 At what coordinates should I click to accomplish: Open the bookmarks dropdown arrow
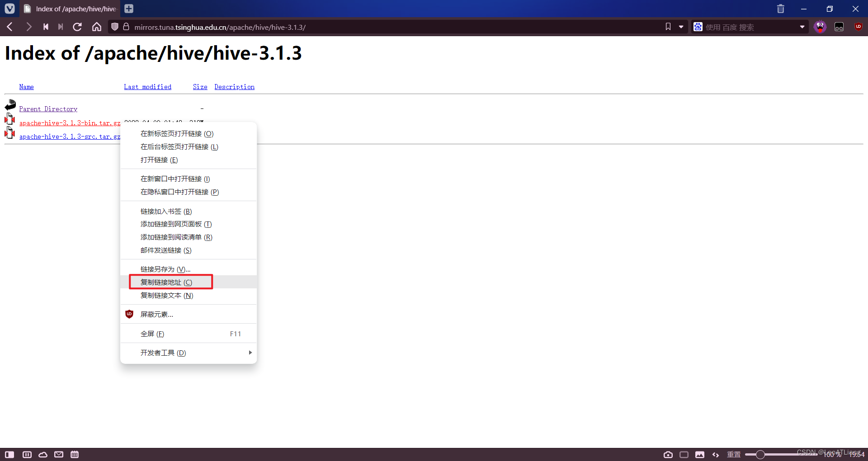click(x=681, y=27)
